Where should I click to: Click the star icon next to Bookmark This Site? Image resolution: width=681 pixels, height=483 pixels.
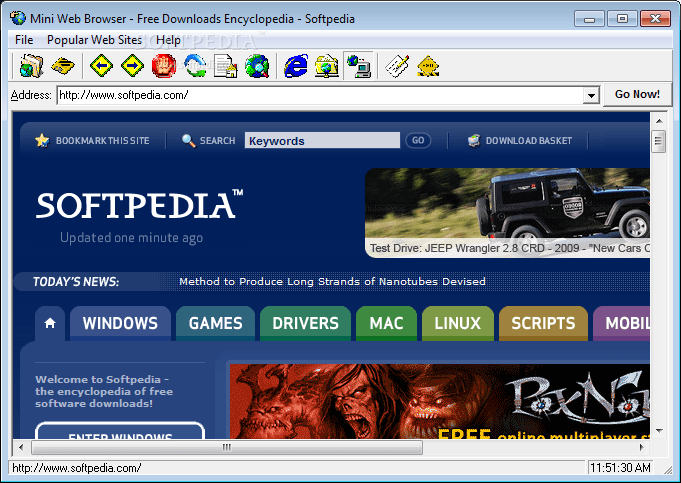42,140
